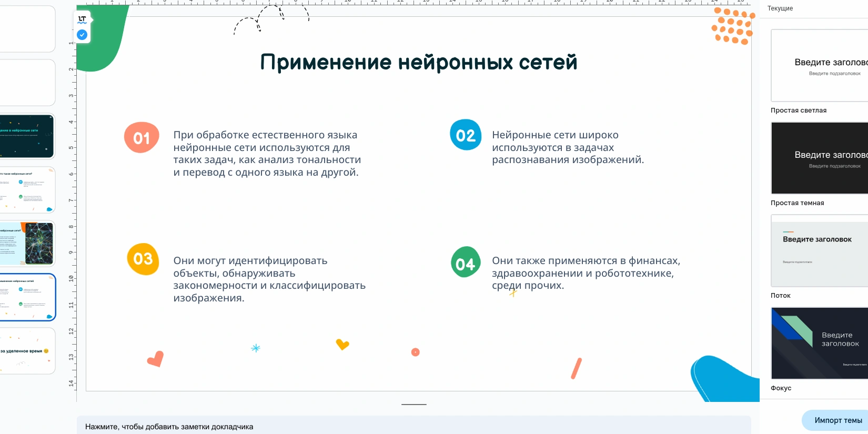Click the slide title about neural networks
Image resolution: width=868 pixels, height=434 pixels.
coord(419,62)
